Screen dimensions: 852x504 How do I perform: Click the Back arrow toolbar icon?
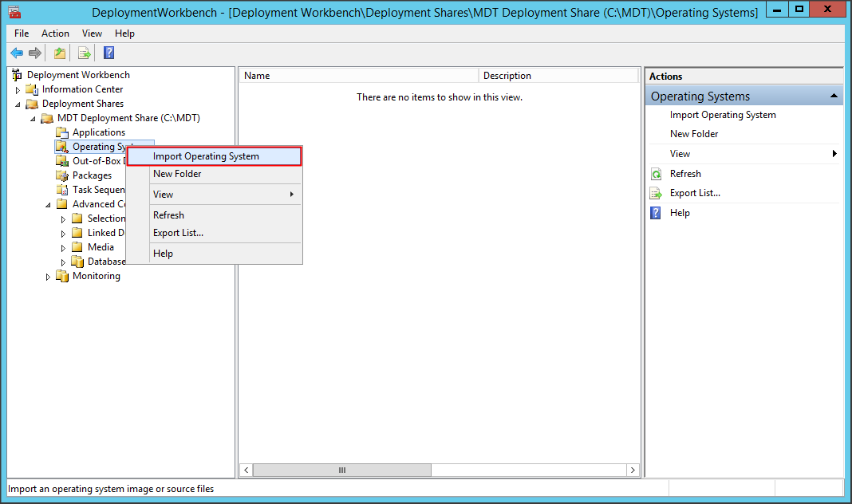pyautogui.click(x=17, y=53)
